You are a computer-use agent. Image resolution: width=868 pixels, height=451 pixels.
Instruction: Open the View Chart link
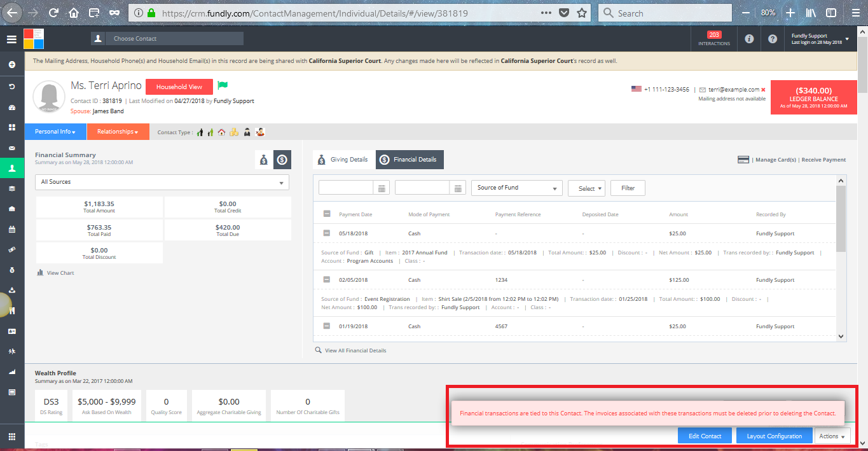tap(60, 273)
